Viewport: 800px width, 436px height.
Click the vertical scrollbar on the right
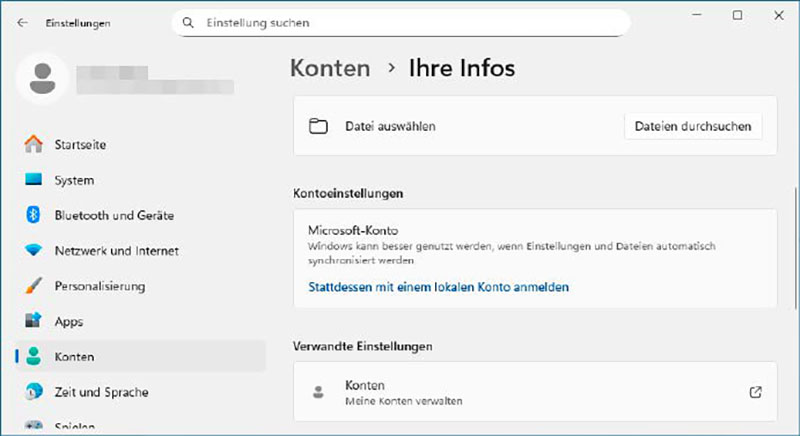(796, 248)
